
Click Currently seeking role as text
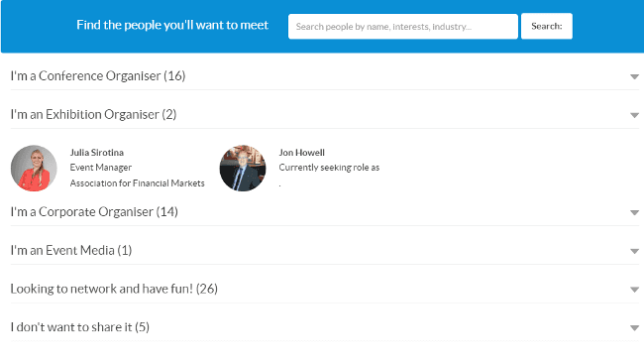pos(329,168)
